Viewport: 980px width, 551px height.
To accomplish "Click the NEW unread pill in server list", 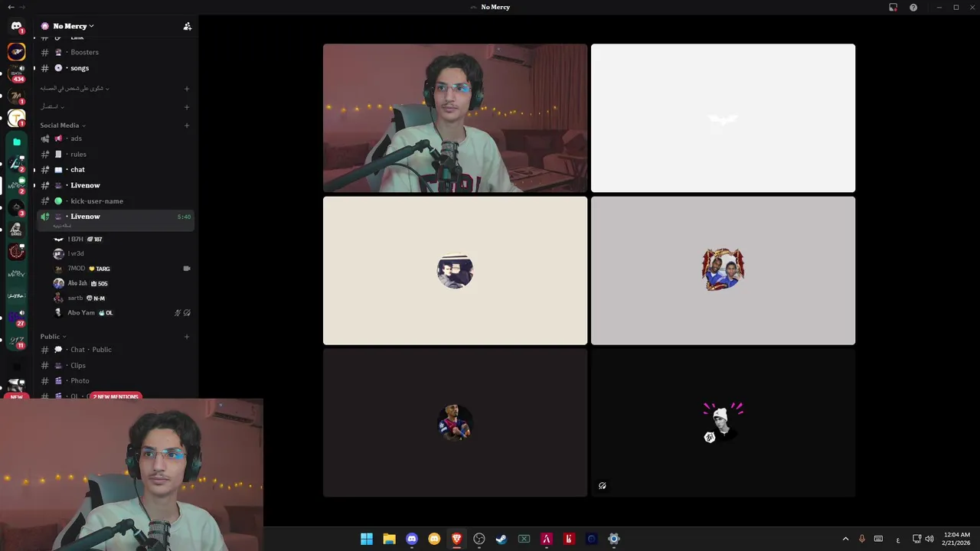I will click(x=16, y=396).
